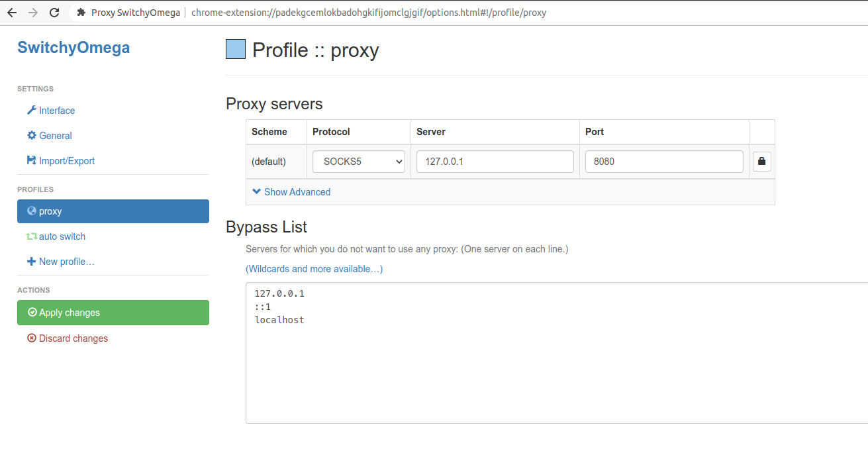The width and height of the screenshot is (868, 459).
Task: Click the PROFILES section label
Action: point(36,189)
